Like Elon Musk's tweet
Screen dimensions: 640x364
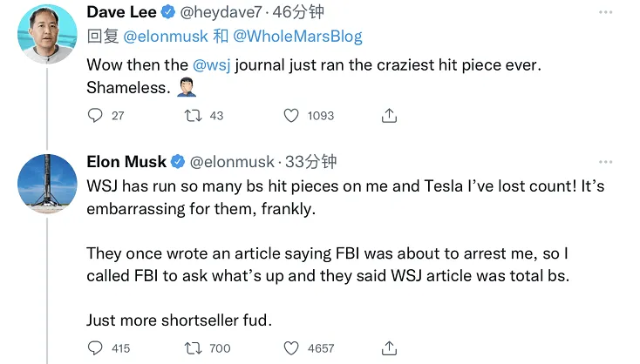[x=292, y=347]
